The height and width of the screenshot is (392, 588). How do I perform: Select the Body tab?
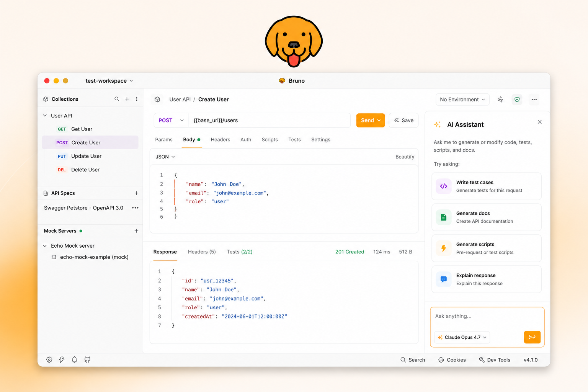(x=191, y=140)
